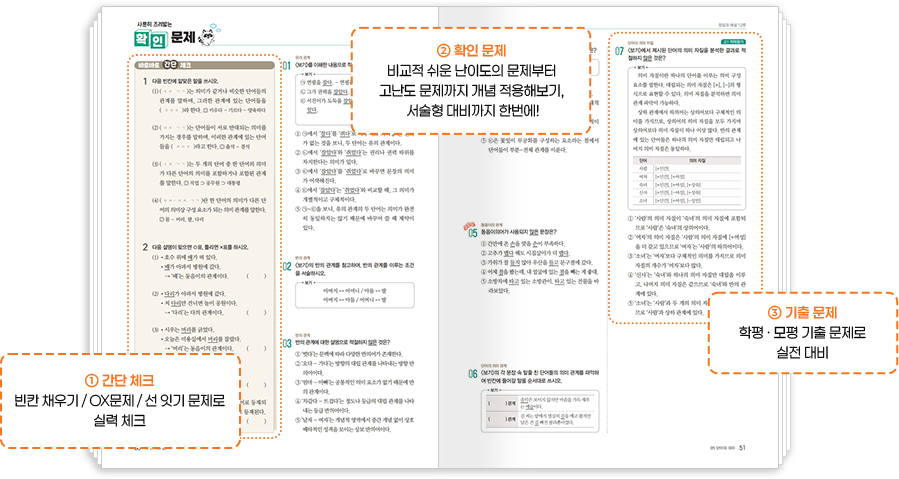The image size is (899, 479).
Task: Click the raccoon mascot beside 확인 문제
Action: pos(208,36)
